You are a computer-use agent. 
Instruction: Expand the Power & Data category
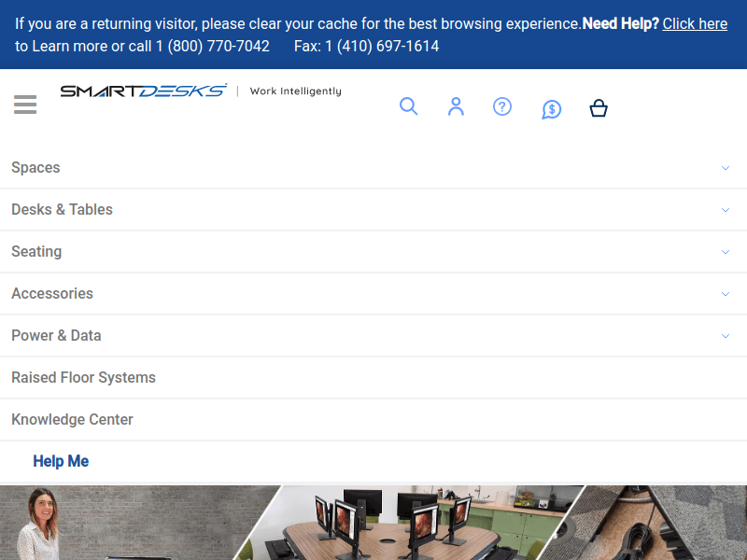56,335
